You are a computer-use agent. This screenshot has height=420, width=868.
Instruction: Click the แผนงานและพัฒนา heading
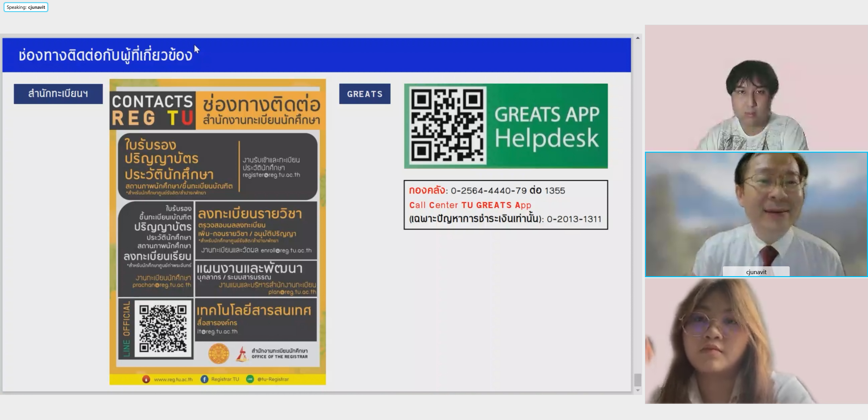250,268
